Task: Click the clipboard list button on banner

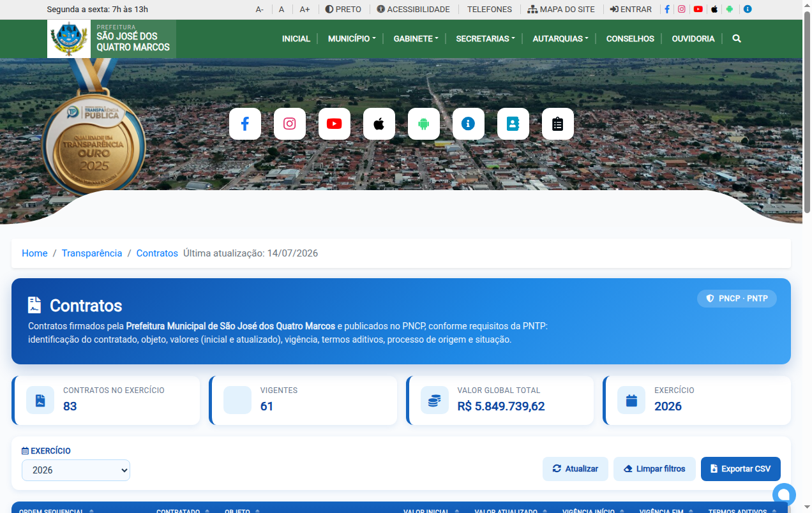Action: (558, 124)
